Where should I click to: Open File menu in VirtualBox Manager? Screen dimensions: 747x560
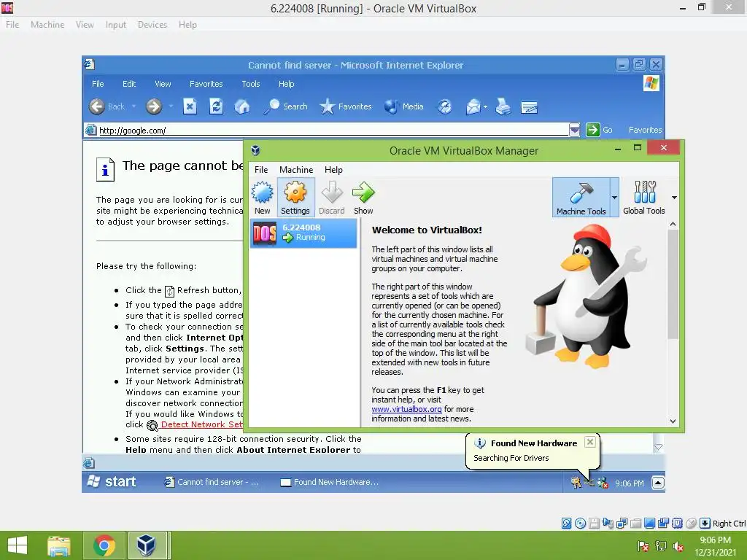pos(261,170)
